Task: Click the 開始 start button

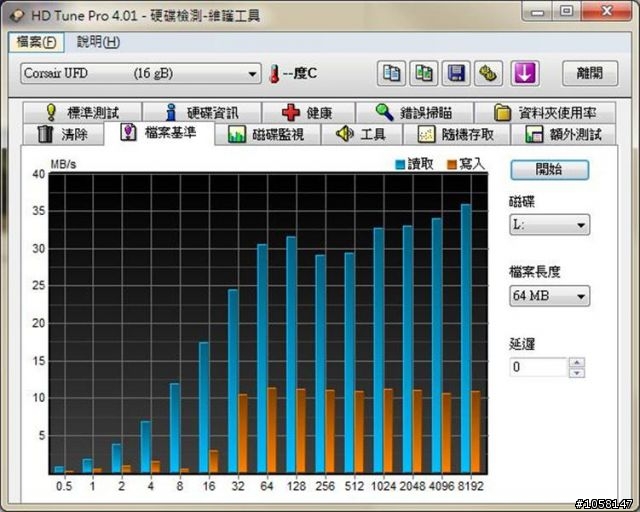Action: pyautogui.click(x=549, y=169)
